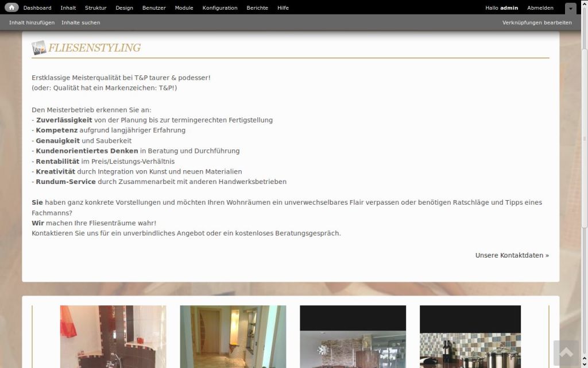Image resolution: width=588 pixels, height=368 pixels.
Task: Open Konfiguration settings
Action: click(220, 8)
